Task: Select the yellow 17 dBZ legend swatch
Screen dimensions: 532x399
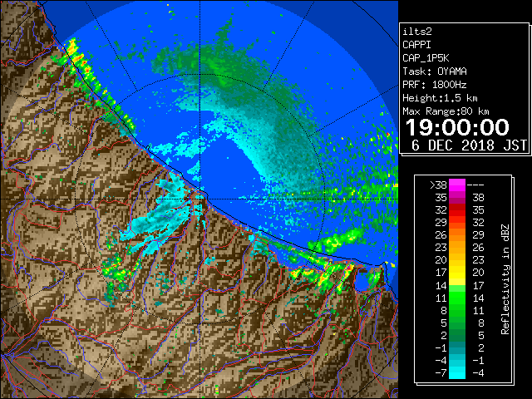Action: [x=457, y=273]
